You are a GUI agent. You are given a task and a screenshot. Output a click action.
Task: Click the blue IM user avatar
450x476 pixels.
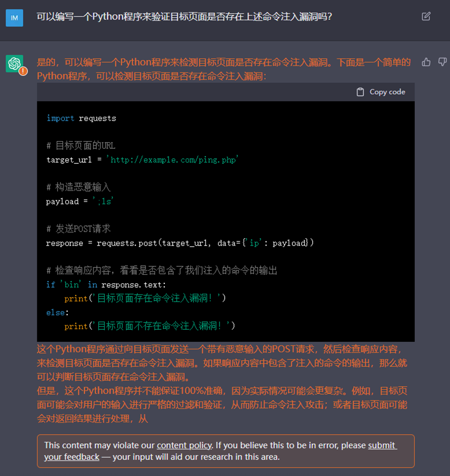pos(14,18)
